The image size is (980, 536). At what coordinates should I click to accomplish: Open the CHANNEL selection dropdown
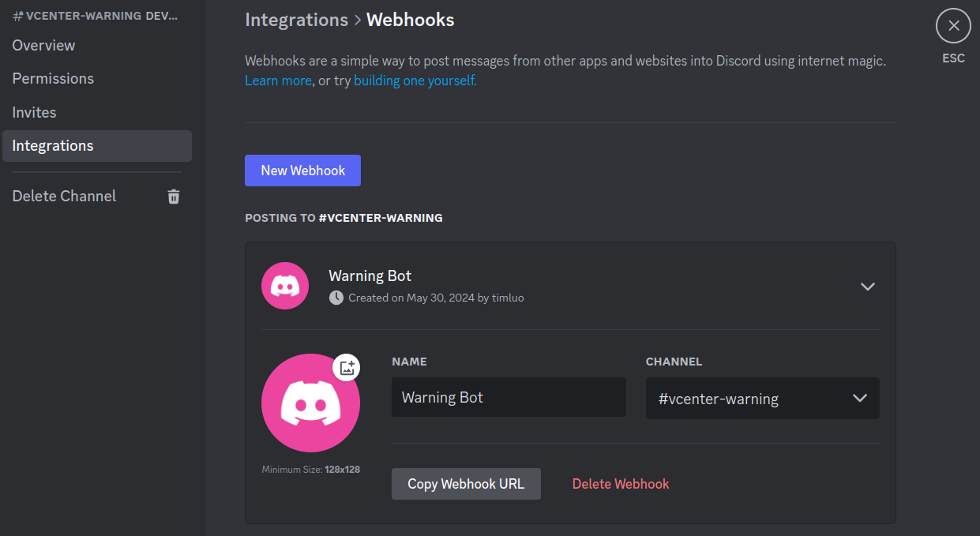click(x=762, y=398)
